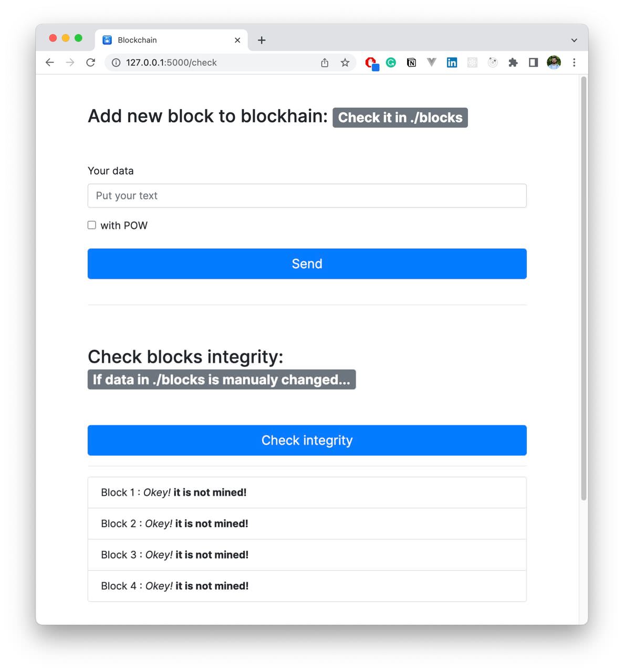View site information for 127.0.0.1
This screenshot has height=672, width=624.
coord(116,62)
